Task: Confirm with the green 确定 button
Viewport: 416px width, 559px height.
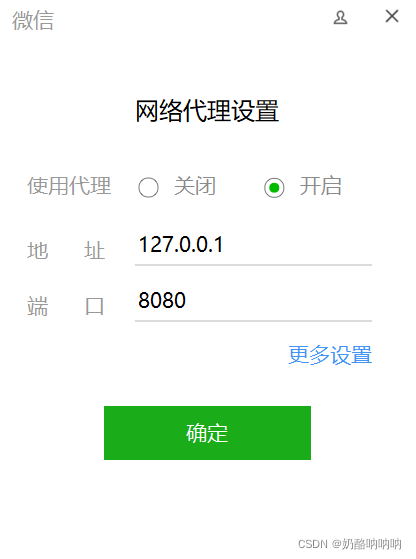Action: coord(207,433)
